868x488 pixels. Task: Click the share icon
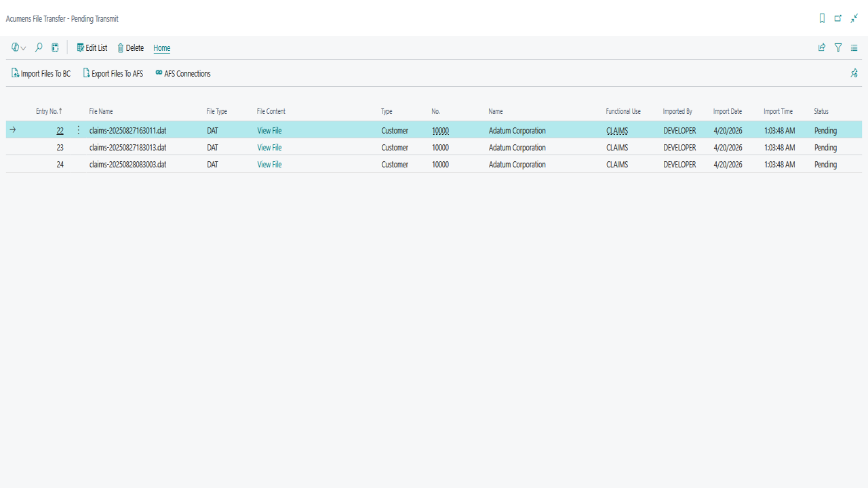coord(822,47)
